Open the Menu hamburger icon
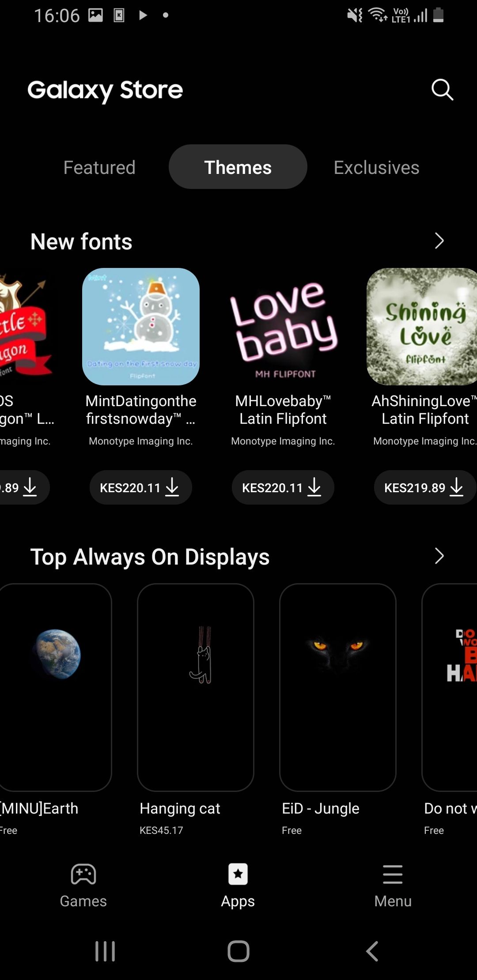Viewport: 477px width, 980px height. 393,874
